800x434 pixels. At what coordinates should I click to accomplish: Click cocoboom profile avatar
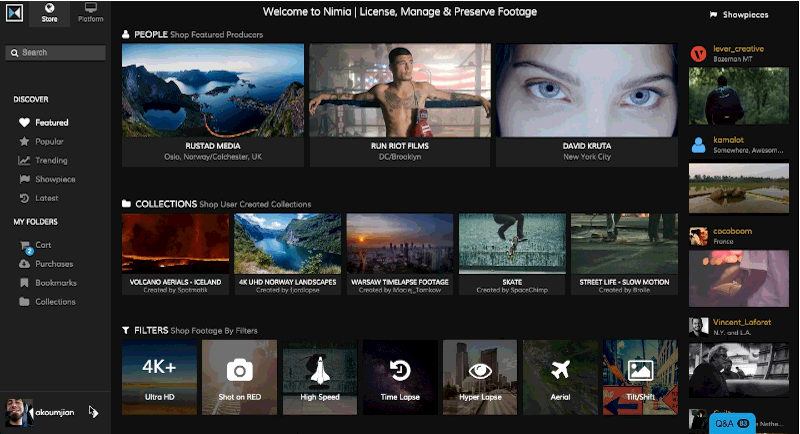pyautogui.click(x=698, y=236)
